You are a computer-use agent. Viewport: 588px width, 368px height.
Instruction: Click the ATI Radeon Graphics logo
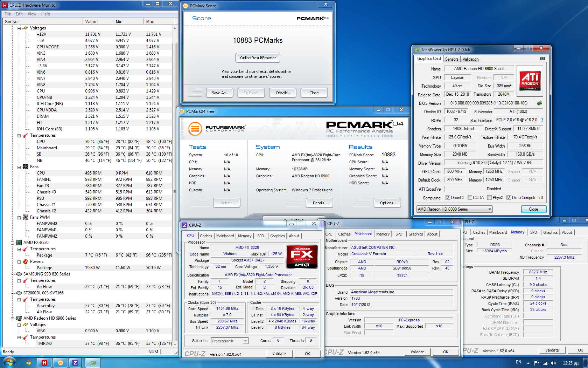point(530,81)
